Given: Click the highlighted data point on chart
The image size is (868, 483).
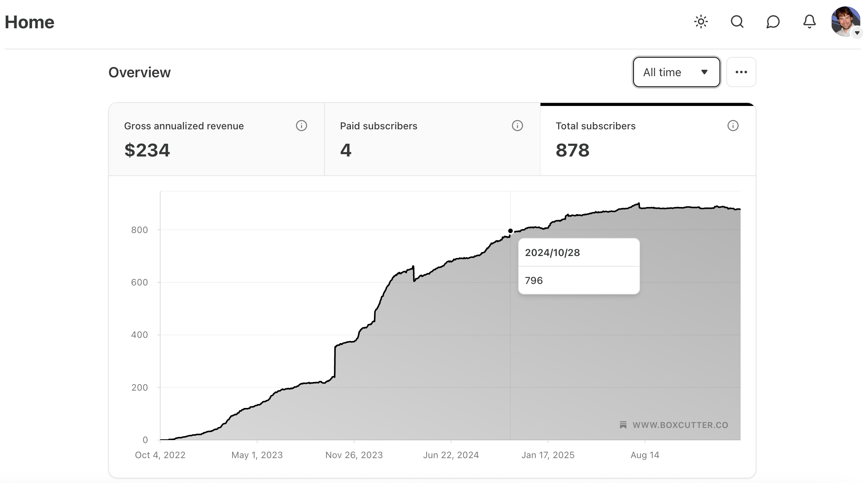Looking at the screenshot, I should tap(510, 231).
